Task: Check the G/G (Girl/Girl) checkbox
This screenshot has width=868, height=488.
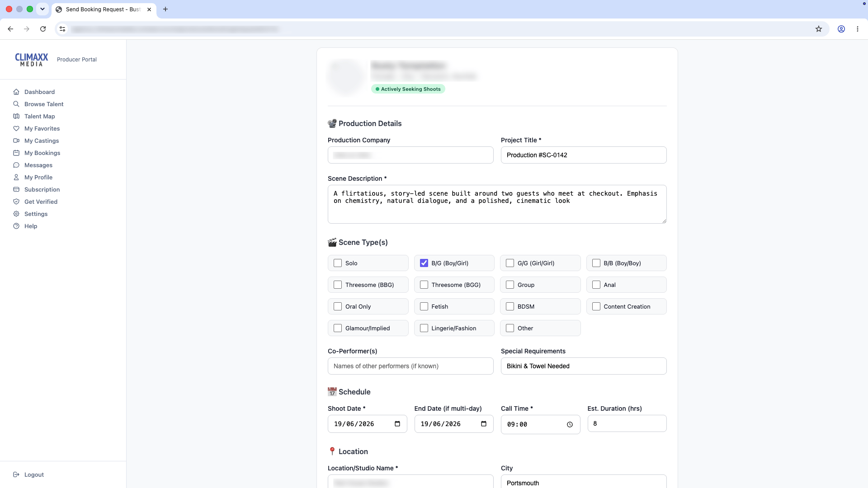Action: [x=510, y=263]
